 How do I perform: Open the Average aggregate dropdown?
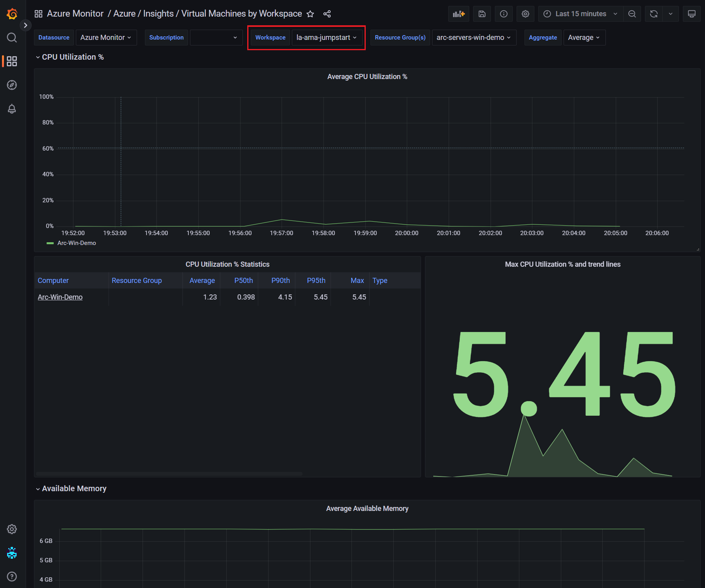584,38
